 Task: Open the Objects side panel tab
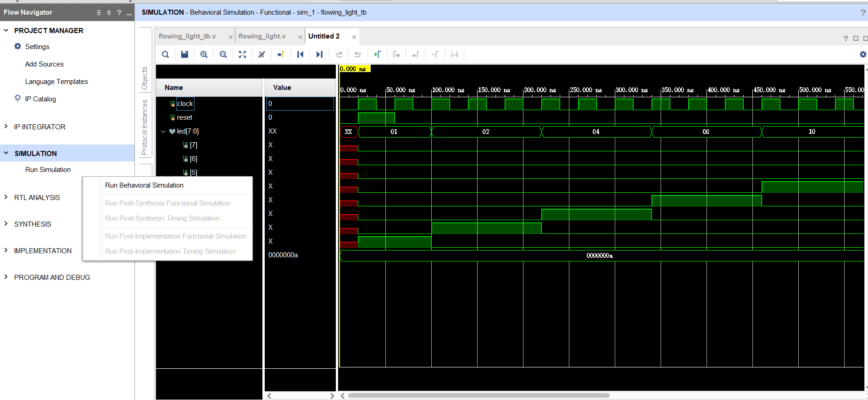tap(145, 78)
